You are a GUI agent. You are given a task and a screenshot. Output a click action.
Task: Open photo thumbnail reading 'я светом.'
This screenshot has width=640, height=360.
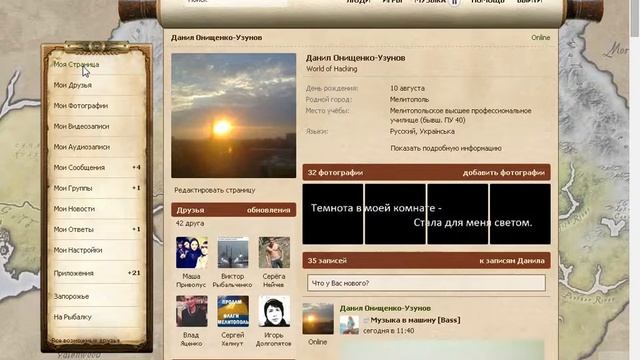[520, 214]
